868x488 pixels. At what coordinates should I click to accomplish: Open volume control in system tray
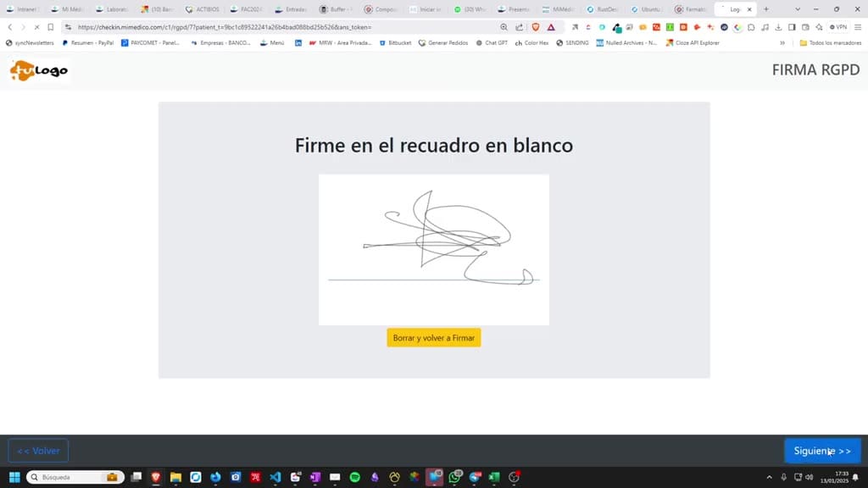pos(810,477)
